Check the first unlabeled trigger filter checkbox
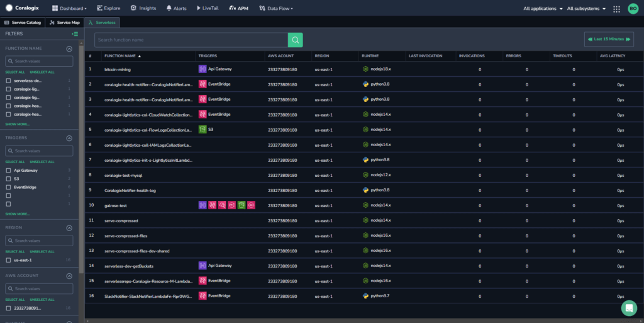644x323 pixels. (8, 196)
